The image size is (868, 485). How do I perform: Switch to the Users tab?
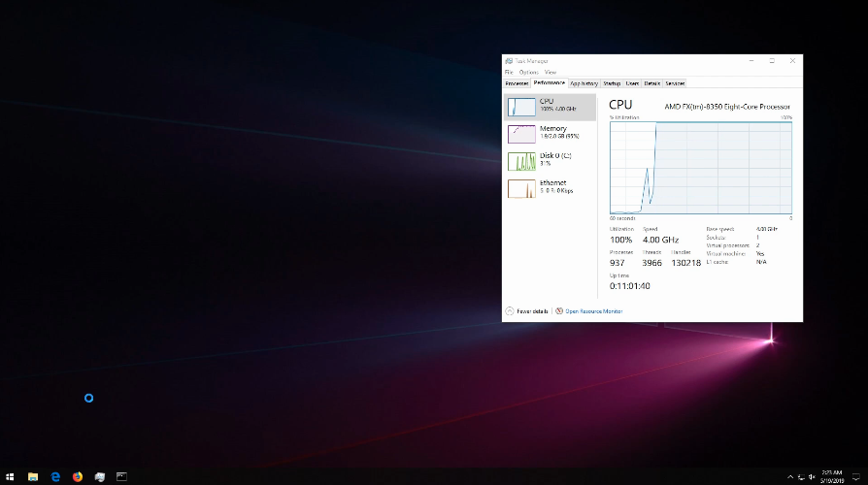click(x=632, y=83)
